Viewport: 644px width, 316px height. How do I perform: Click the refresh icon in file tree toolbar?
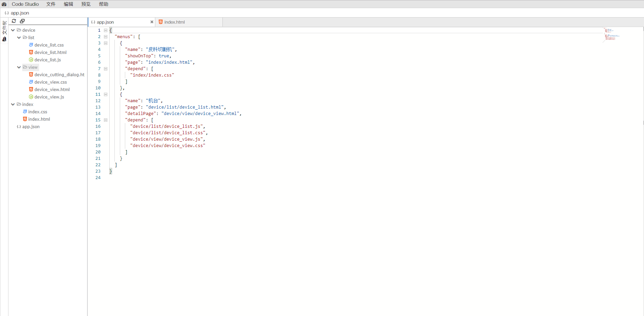(14, 21)
